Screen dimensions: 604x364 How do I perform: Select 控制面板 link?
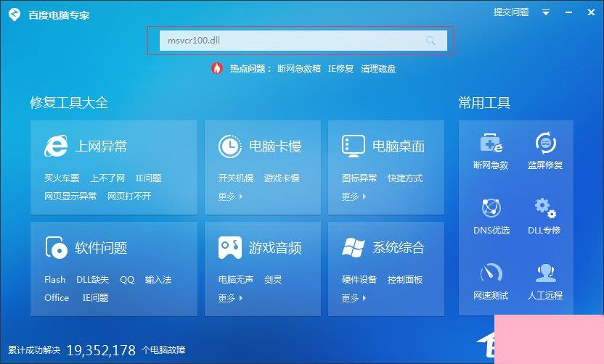(405, 279)
